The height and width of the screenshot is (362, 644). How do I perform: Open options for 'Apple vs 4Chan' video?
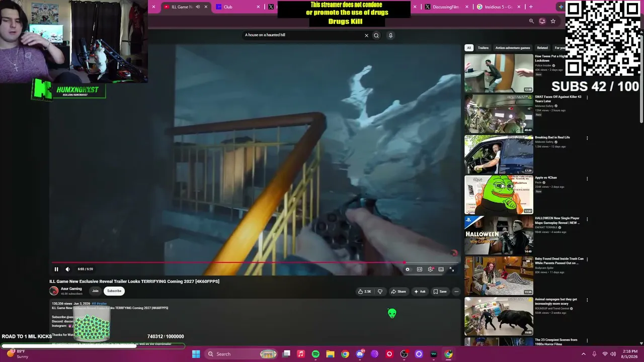point(587,178)
